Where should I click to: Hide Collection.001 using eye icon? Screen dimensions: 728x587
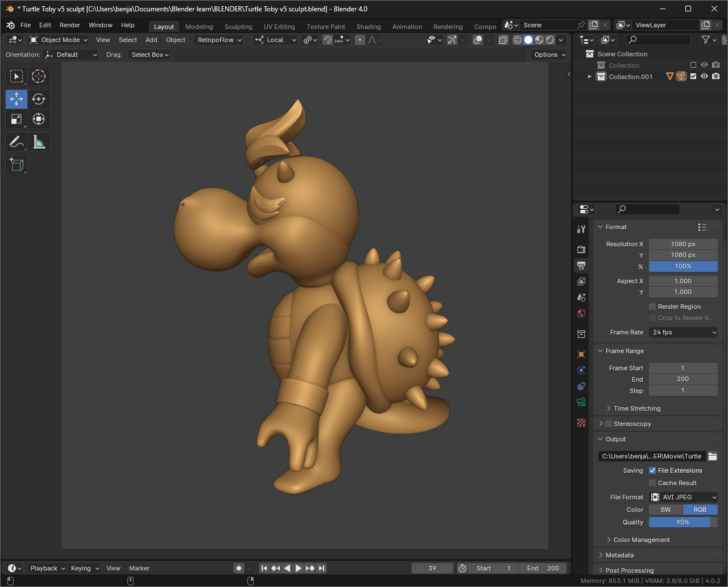(x=704, y=77)
